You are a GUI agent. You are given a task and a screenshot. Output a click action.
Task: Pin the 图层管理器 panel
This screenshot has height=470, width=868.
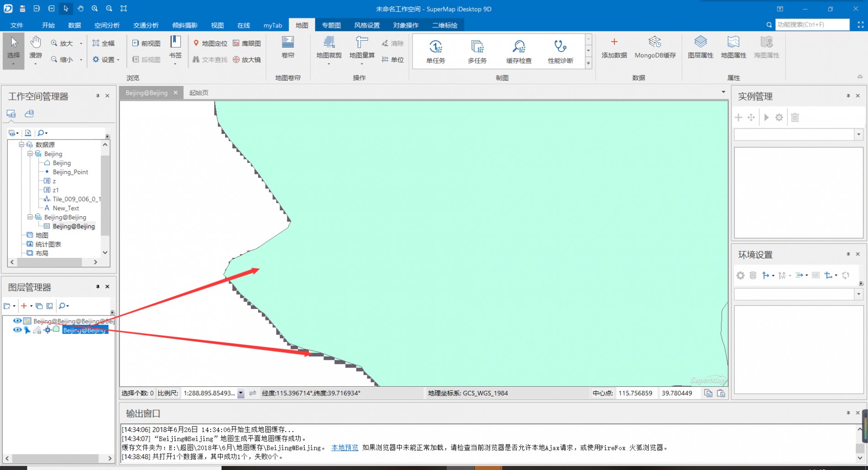[98, 287]
